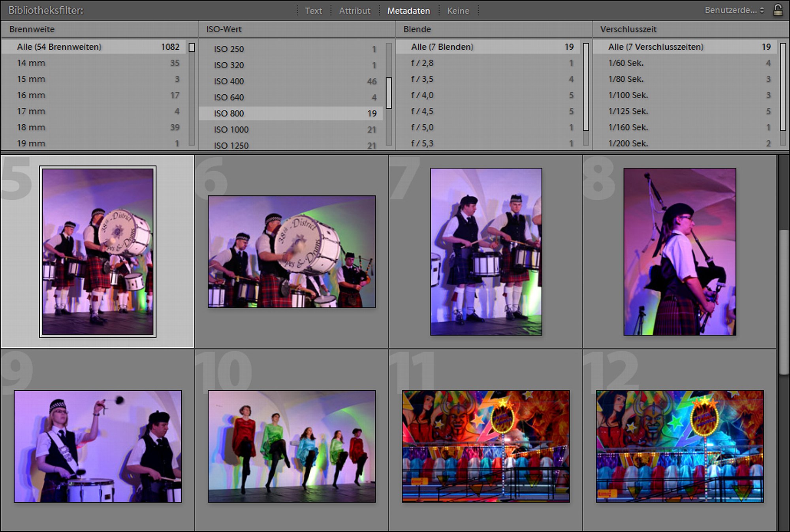This screenshot has width=790, height=532.
Task: Click the ISO-Wert list scrollbar thumb
Action: 389,93
